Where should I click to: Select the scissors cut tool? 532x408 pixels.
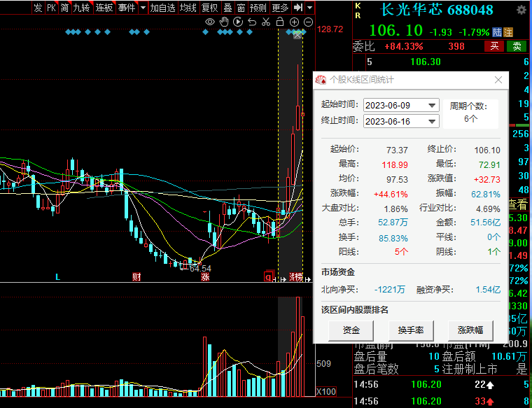(266, 22)
